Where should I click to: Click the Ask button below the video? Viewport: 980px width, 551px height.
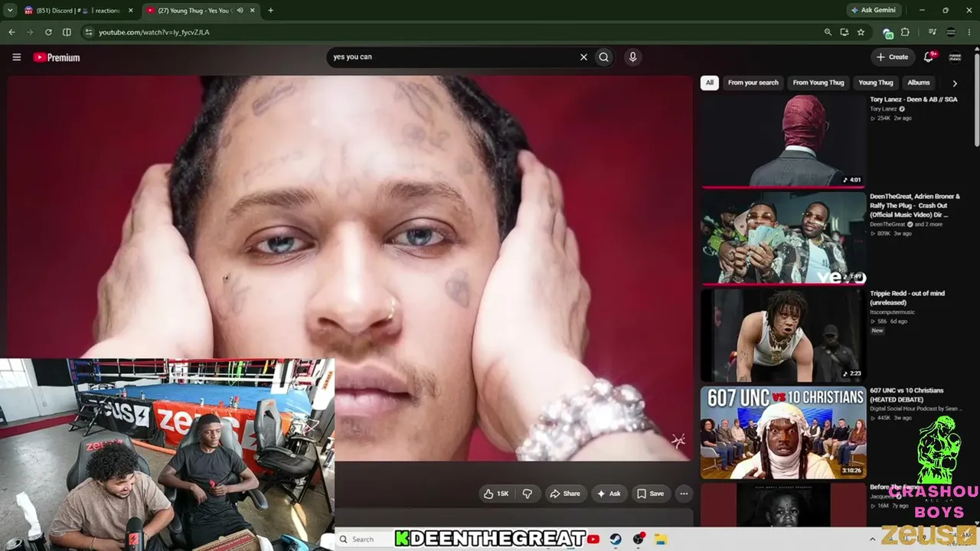click(609, 494)
